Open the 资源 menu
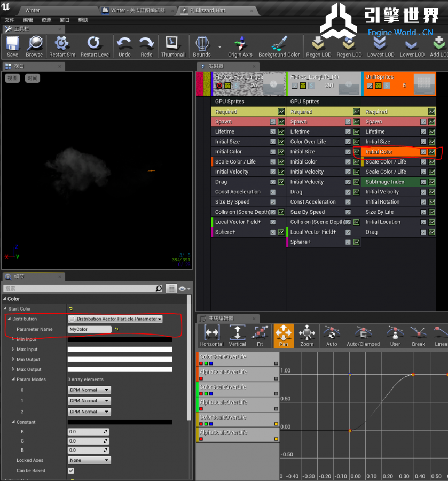The height and width of the screenshot is (481, 448). [x=46, y=20]
